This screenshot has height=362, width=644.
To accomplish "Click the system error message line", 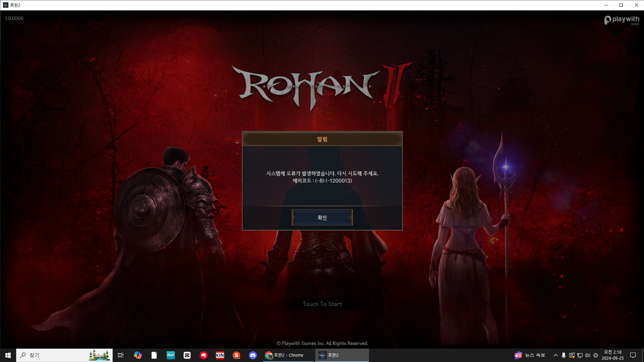I will pos(322,173).
